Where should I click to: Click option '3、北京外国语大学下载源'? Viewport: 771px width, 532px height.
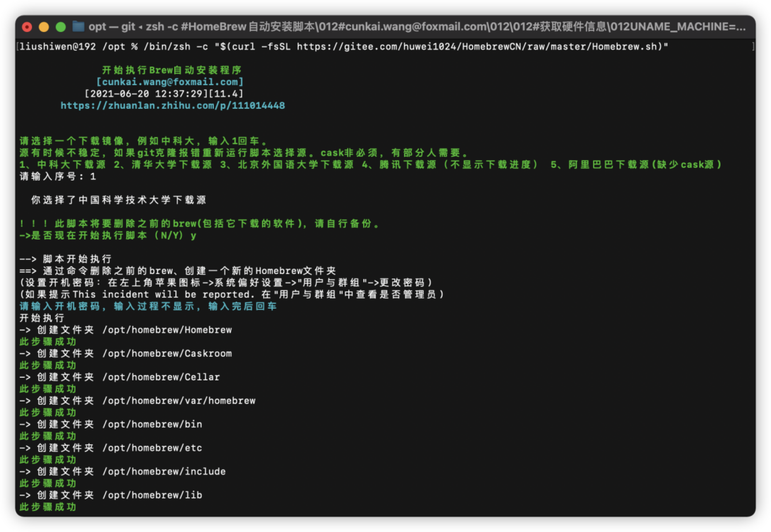[287, 164]
